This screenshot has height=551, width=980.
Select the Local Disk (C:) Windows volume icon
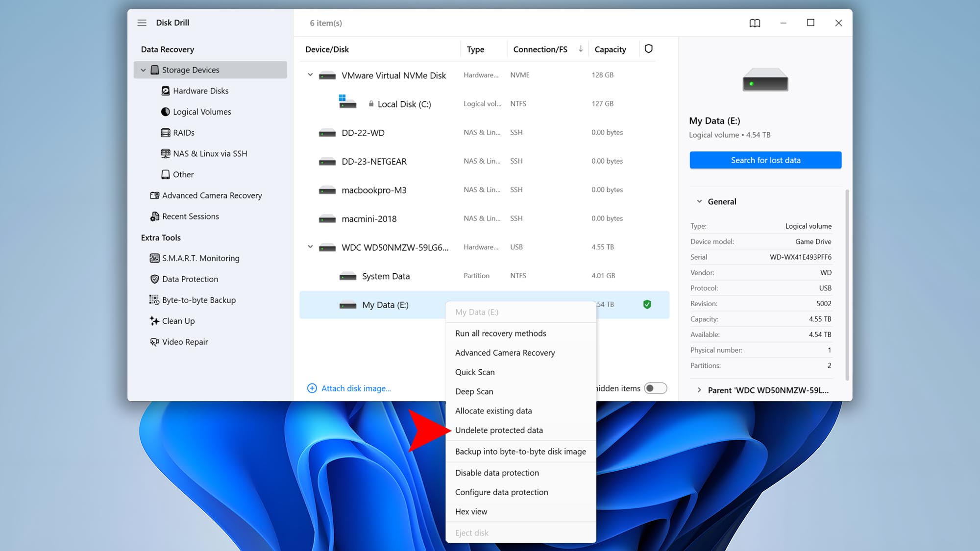tap(347, 102)
